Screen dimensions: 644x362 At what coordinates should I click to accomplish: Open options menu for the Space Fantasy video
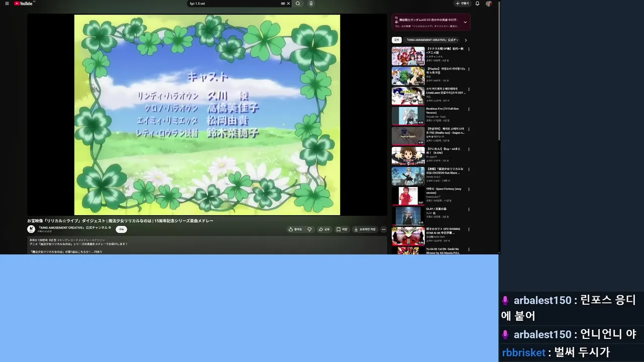point(469,189)
